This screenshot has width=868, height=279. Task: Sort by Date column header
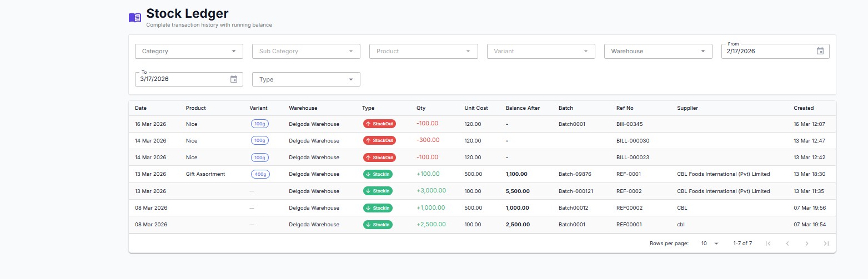(x=141, y=108)
